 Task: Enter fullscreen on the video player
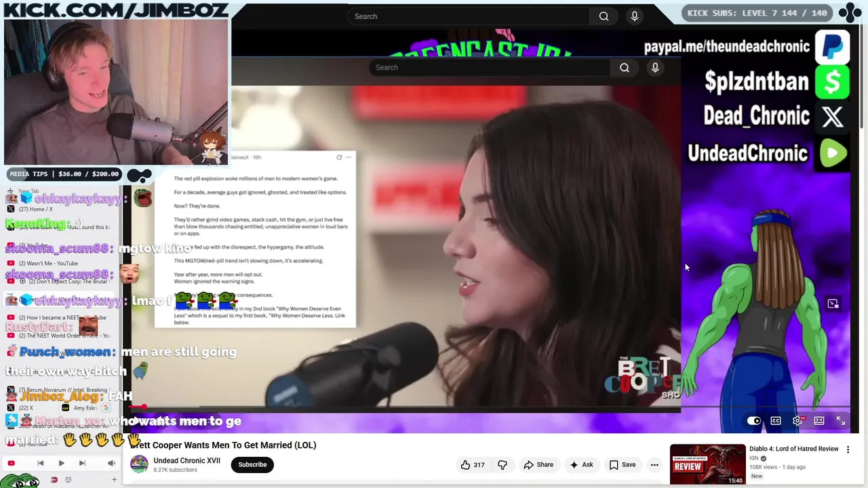[x=841, y=421]
